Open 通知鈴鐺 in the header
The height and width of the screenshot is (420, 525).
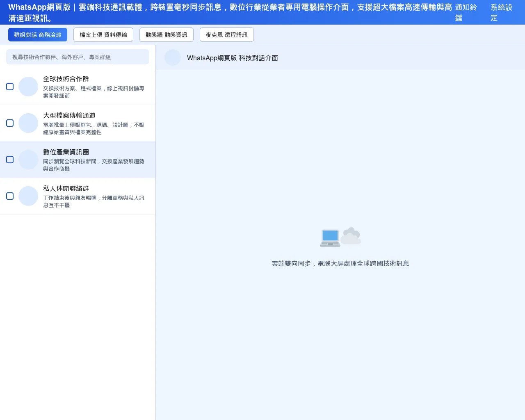466,12
